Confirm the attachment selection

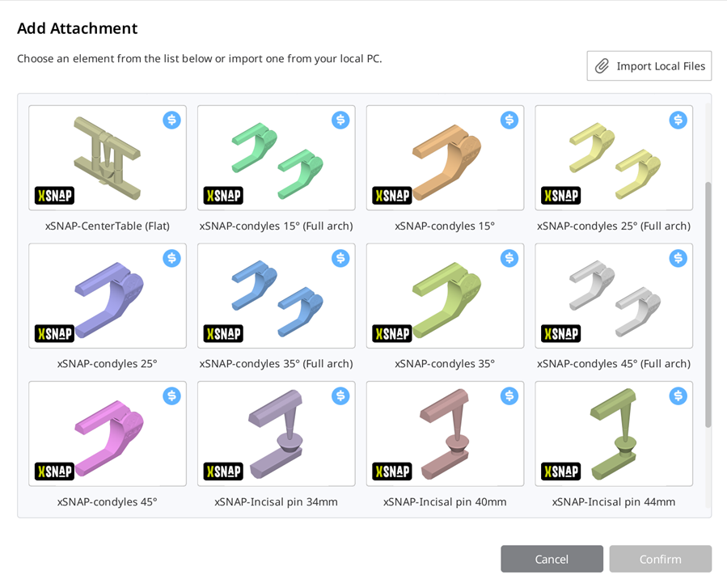coord(660,559)
